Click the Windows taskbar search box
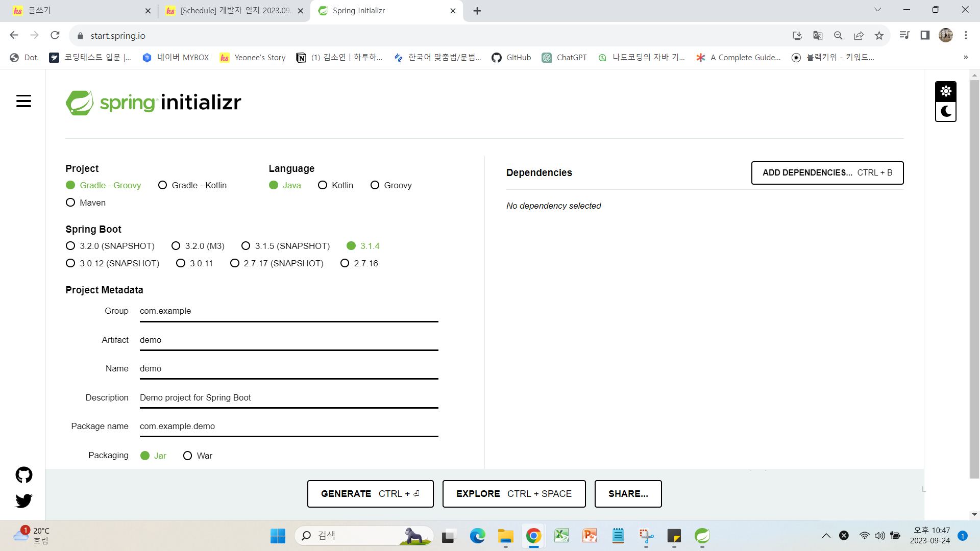The height and width of the screenshot is (551, 980). click(x=363, y=536)
